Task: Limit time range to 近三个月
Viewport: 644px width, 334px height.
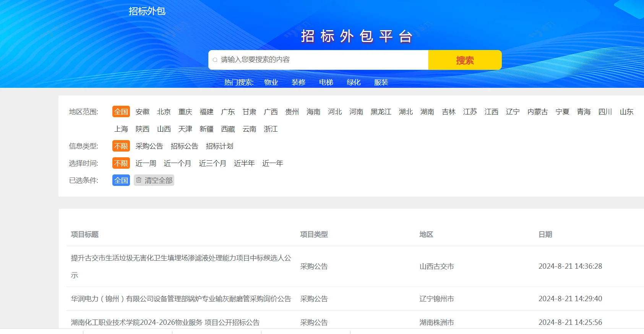Action: pos(213,163)
